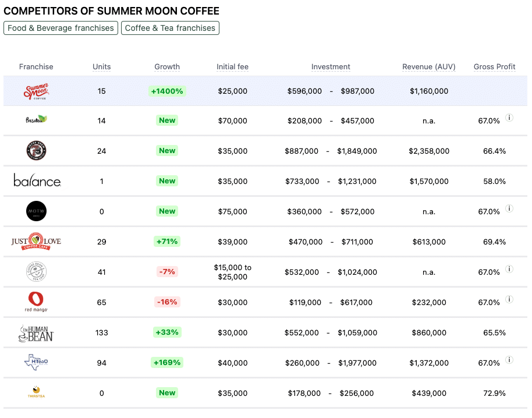Open the Summer Moon Coffee logo

[x=36, y=91]
